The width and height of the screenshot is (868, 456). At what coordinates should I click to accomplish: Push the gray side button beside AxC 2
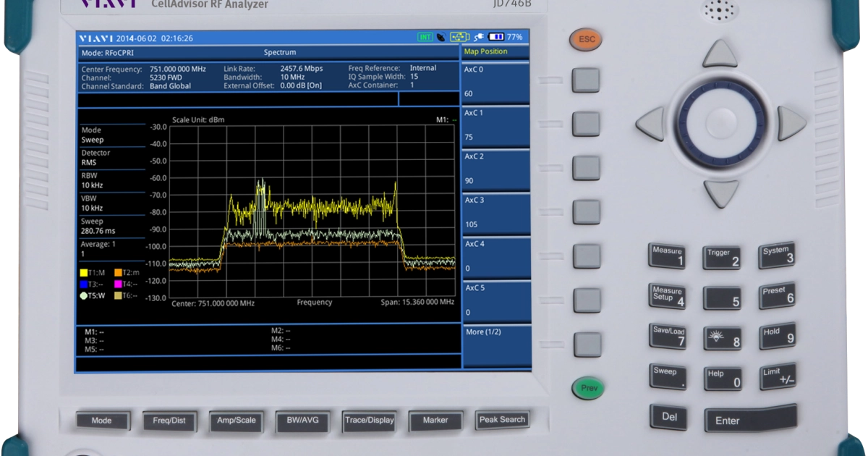(x=586, y=168)
